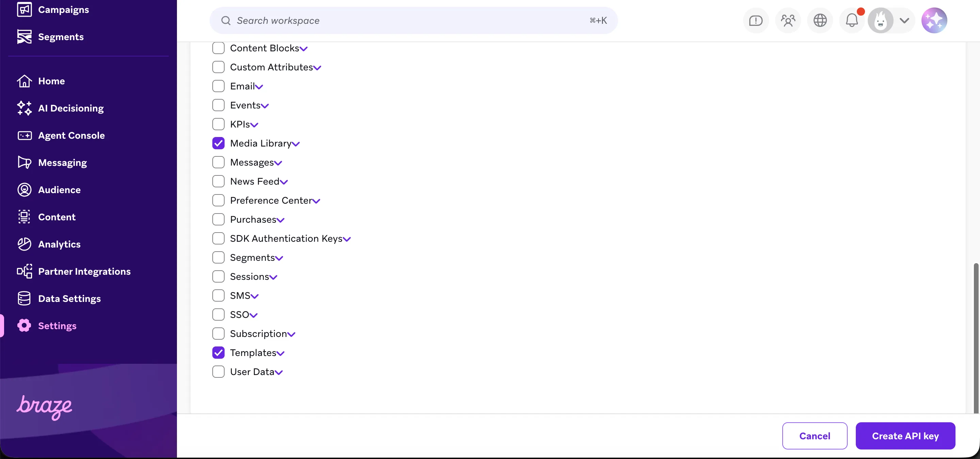Screen dimensions: 980x459
Task: Click the Home house icon
Action: [x=24, y=81]
